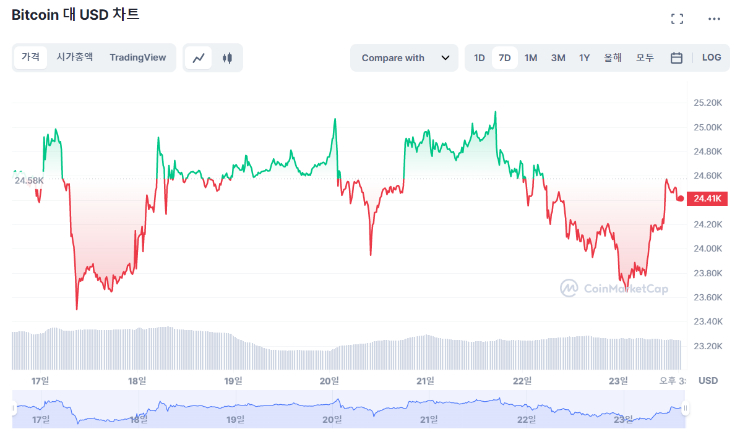The height and width of the screenshot is (437, 740).
Task: Open the calendar date range picker
Action: tap(677, 58)
